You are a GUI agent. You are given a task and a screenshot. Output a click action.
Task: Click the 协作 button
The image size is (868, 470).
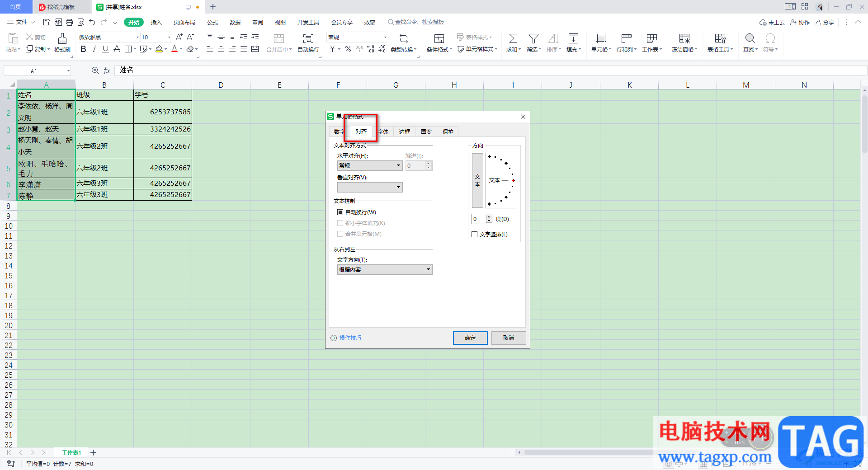click(x=800, y=22)
